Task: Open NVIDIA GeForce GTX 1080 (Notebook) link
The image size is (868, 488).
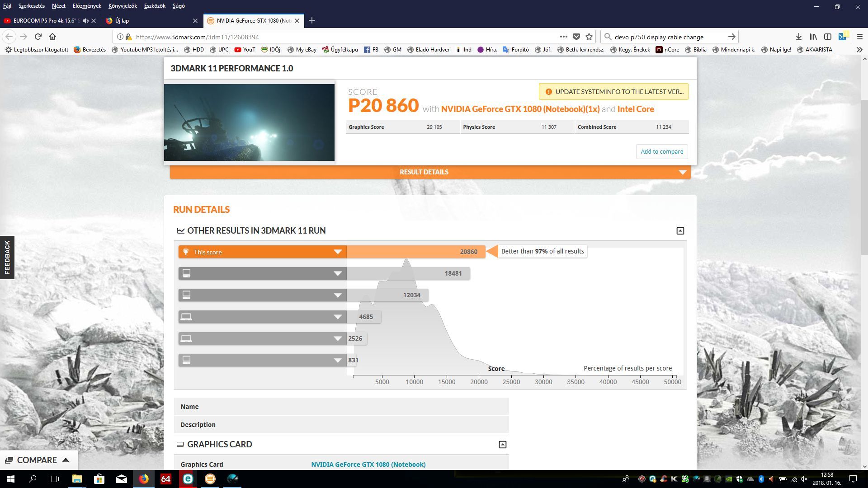Action: (x=520, y=109)
